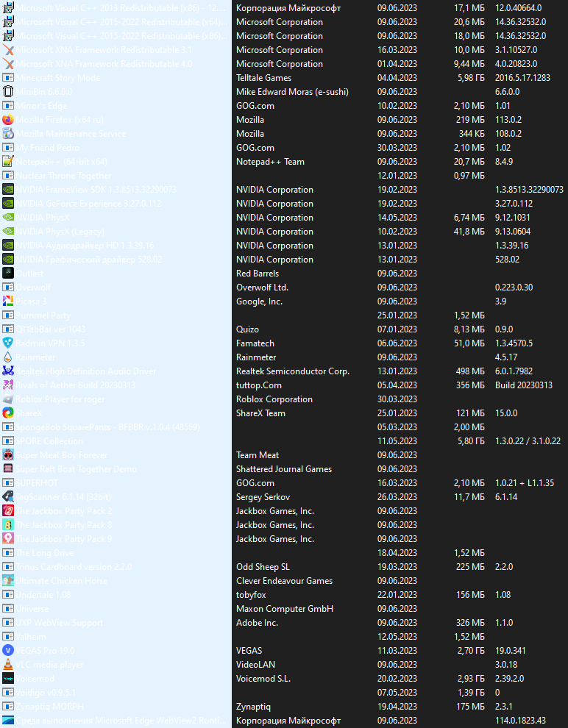Click the Mozilla Maintenance Service icon

(x=8, y=134)
